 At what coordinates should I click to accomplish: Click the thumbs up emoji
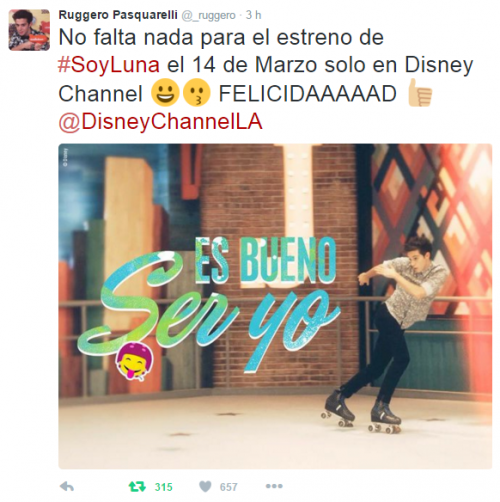[420, 92]
